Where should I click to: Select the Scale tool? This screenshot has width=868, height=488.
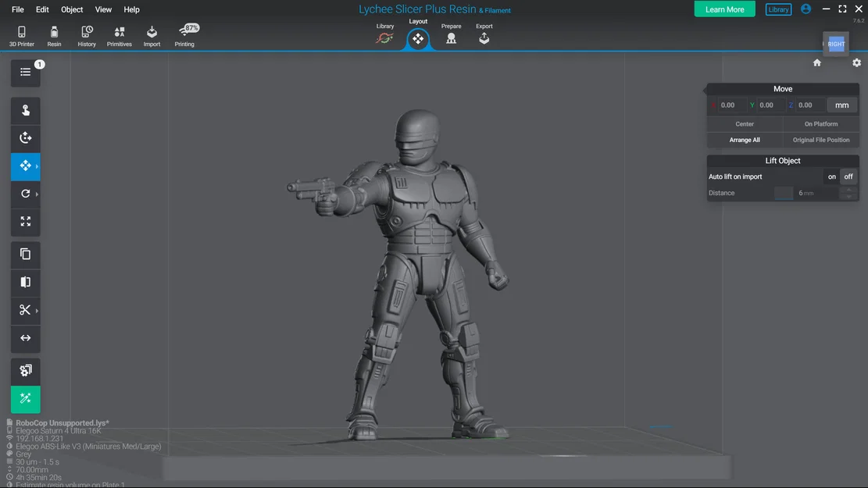click(x=26, y=221)
